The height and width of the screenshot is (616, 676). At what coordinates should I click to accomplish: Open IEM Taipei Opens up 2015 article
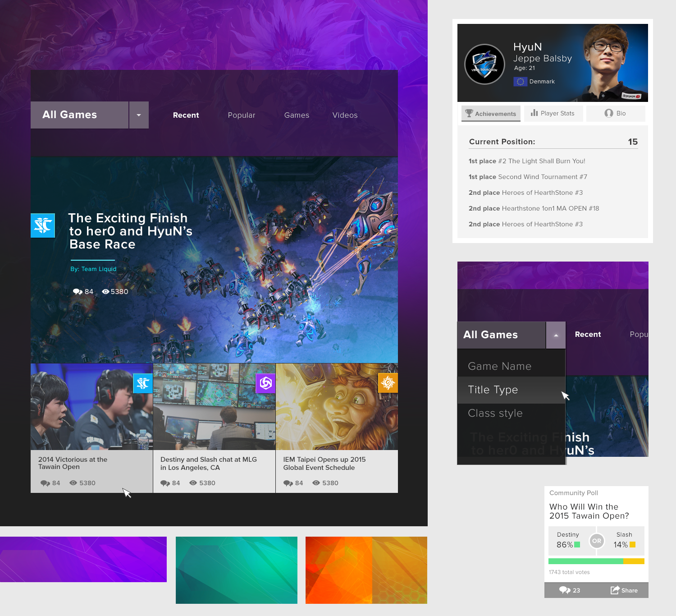point(324,463)
